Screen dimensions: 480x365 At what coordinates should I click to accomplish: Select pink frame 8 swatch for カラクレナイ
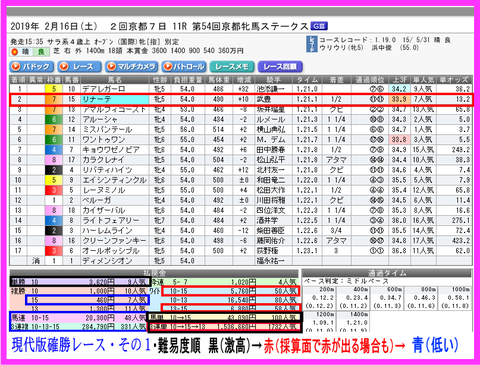[54, 160]
